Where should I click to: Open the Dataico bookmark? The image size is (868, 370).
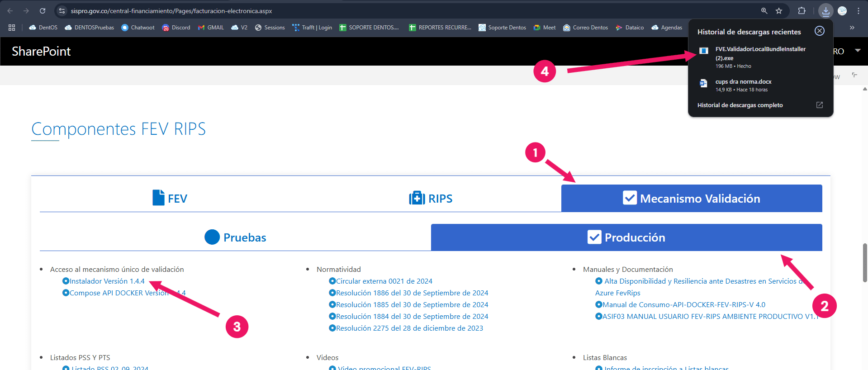[630, 28]
